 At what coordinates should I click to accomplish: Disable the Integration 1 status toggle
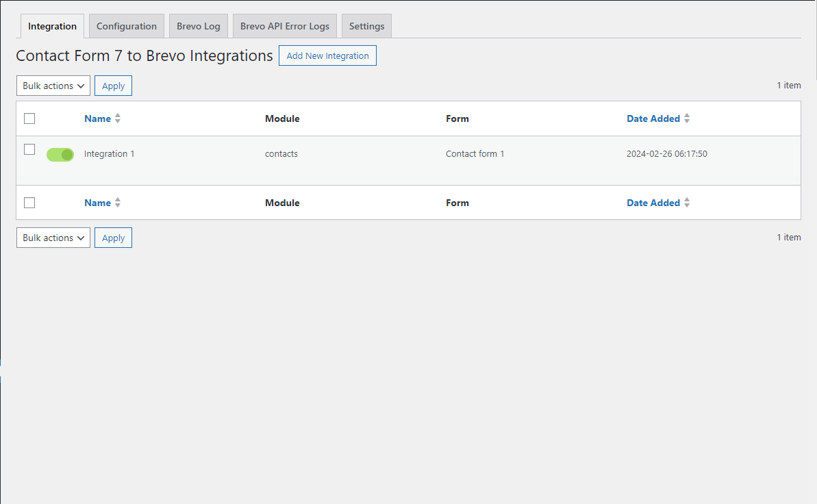[60, 155]
